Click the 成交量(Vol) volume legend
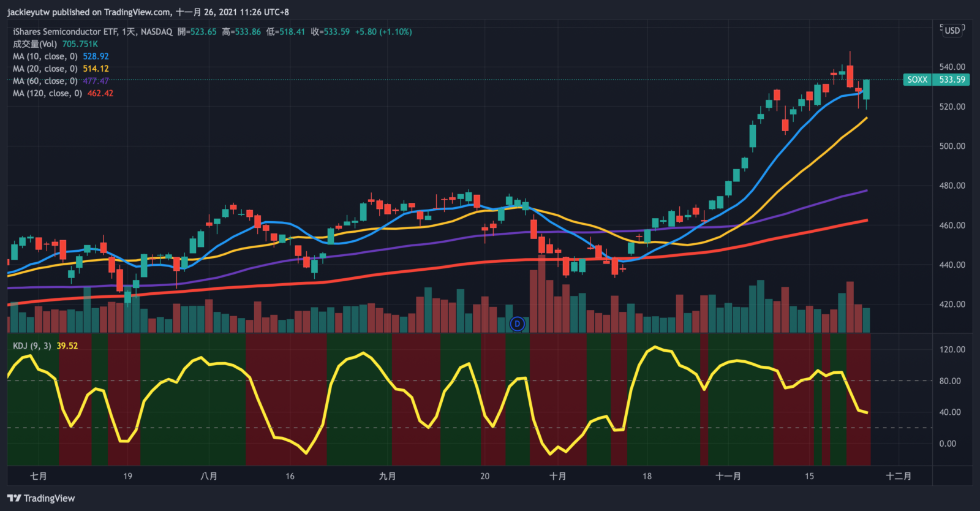Screen dimensions: 980x511 coord(35,44)
